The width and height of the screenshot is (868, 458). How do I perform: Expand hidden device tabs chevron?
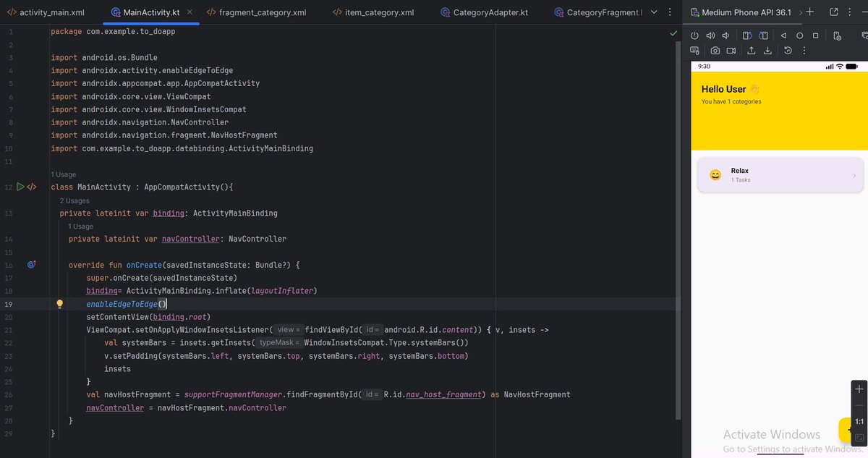pyautogui.click(x=801, y=12)
